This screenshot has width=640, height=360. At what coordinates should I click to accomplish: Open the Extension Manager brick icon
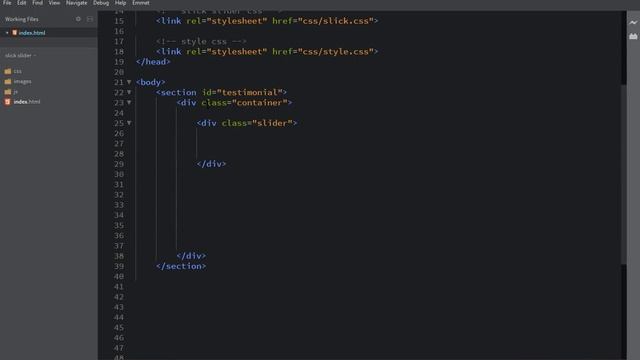(633, 37)
